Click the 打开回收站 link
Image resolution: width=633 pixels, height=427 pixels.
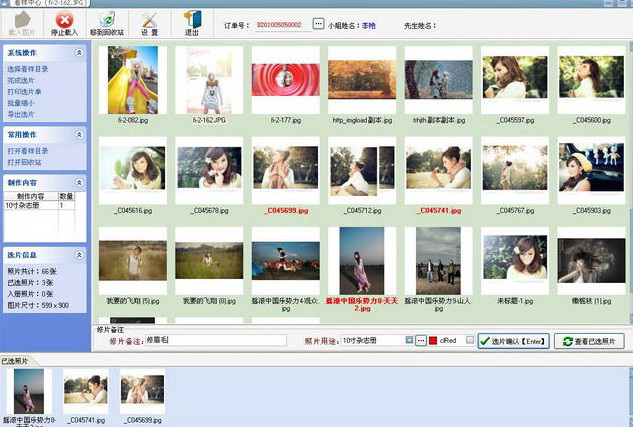pyautogui.click(x=24, y=162)
